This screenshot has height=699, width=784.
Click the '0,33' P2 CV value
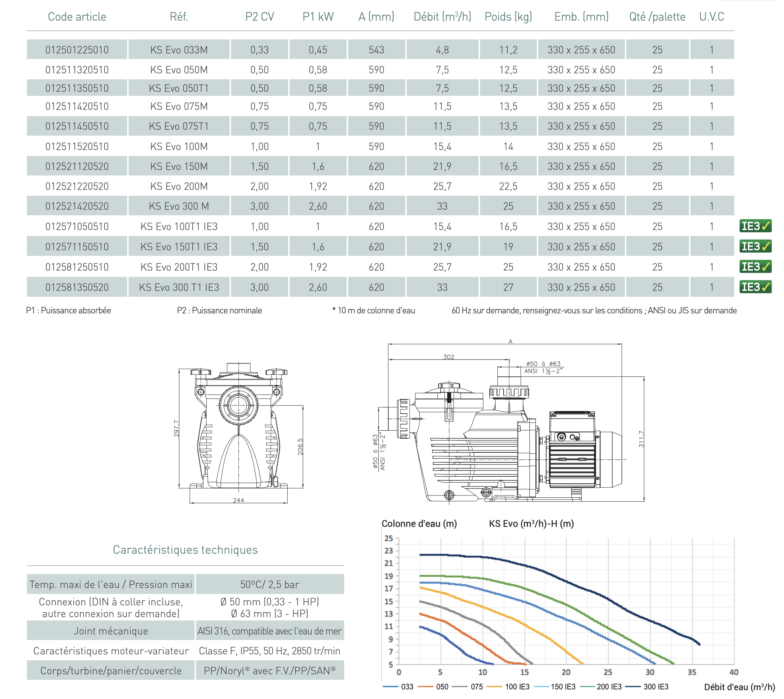[x=259, y=49]
